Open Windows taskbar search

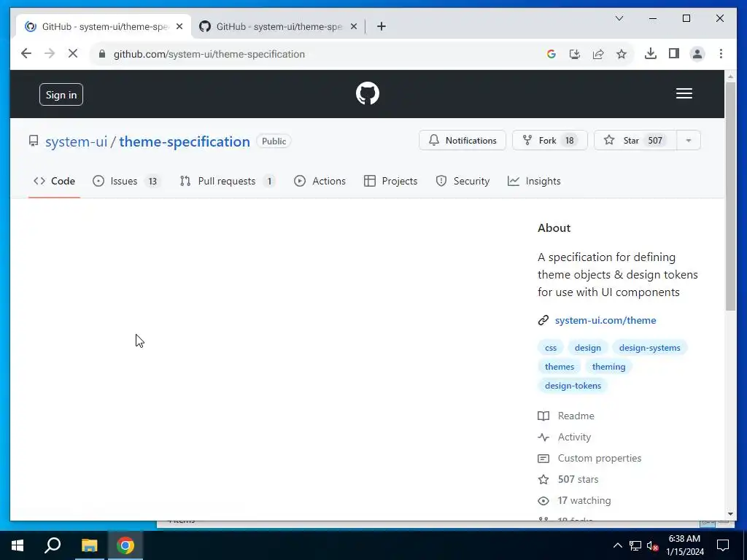(53, 545)
